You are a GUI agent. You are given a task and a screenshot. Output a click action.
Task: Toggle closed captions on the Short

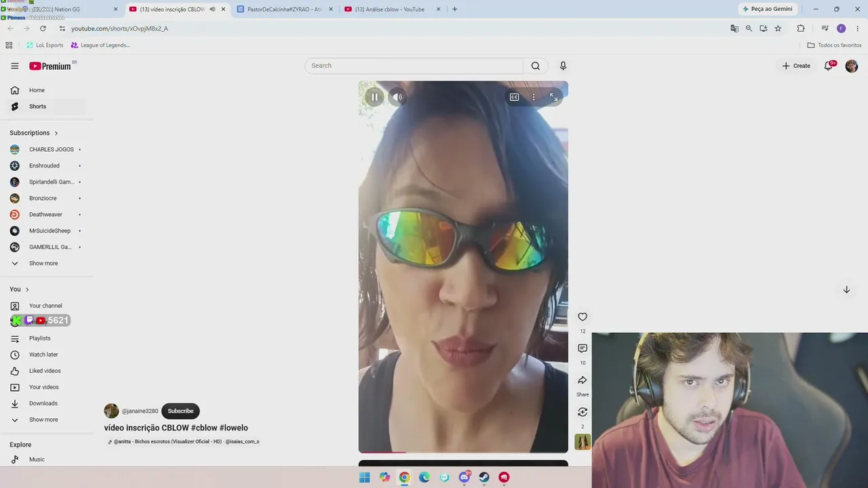pyautogui.click(x=514, y=97)
